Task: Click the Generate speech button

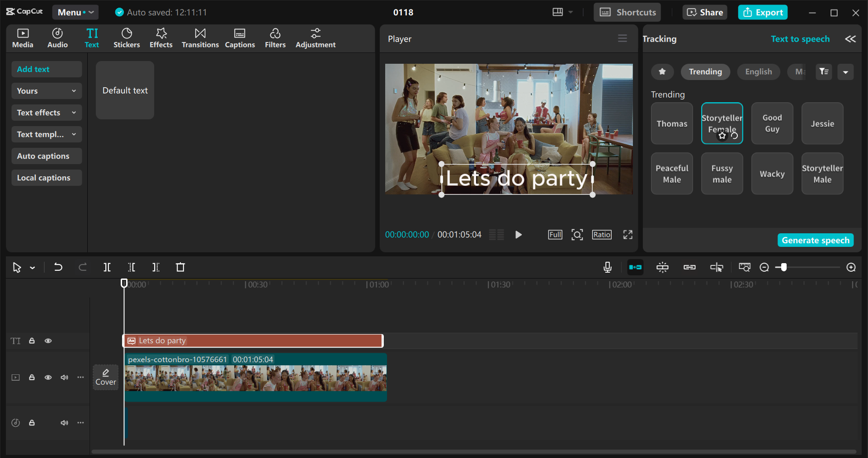Action: tap(815, 240)
